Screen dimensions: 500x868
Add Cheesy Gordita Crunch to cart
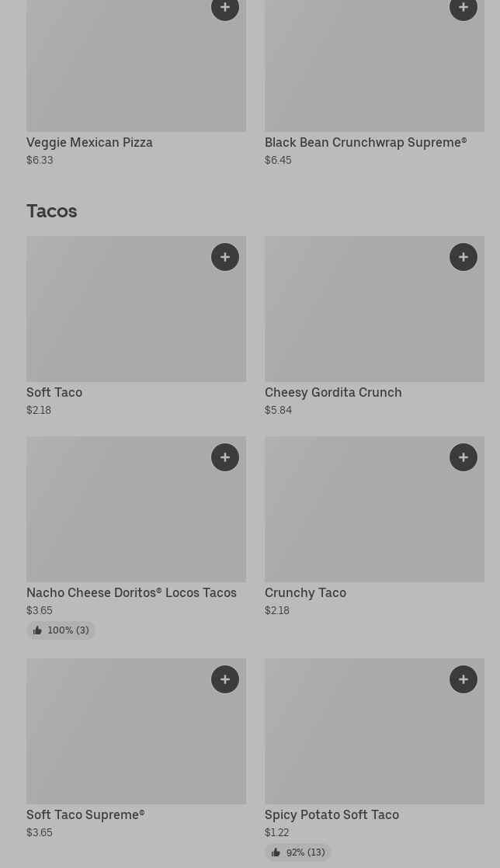point(464,257)
